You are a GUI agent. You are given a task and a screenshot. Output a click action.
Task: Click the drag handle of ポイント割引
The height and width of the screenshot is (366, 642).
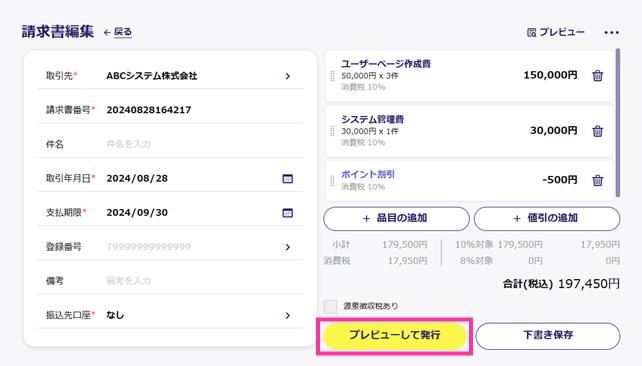[332, 181]
